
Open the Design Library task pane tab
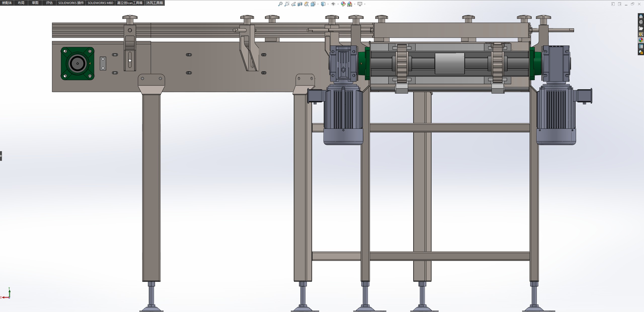pos(641,22)
